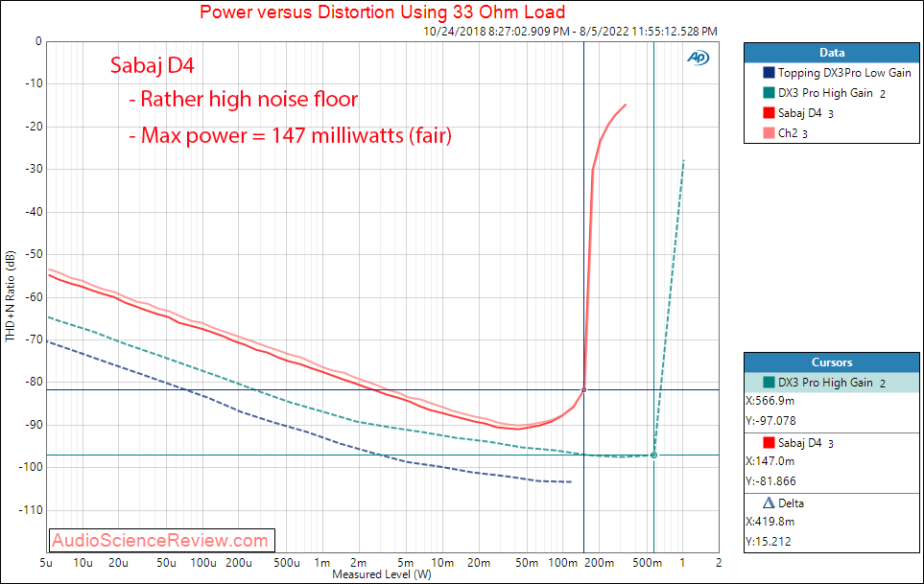
Task: Click the teal cursor marker on DX3 Pro curve
Action: point(653,456)
